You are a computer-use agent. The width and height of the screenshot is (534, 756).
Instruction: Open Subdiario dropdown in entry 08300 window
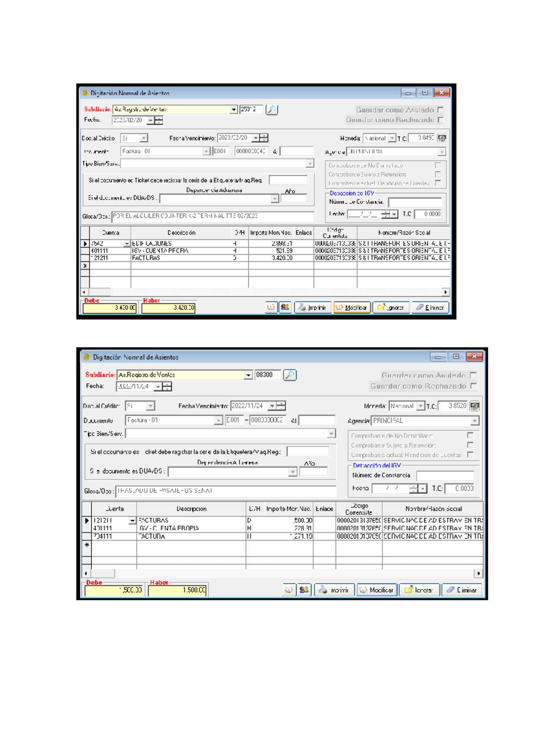248,375
